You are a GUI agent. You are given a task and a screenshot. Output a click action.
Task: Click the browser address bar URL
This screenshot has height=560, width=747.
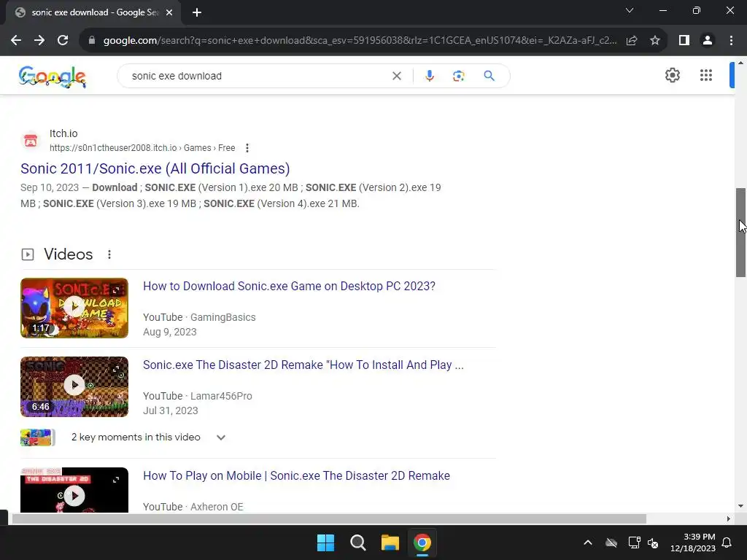point(360,41)
